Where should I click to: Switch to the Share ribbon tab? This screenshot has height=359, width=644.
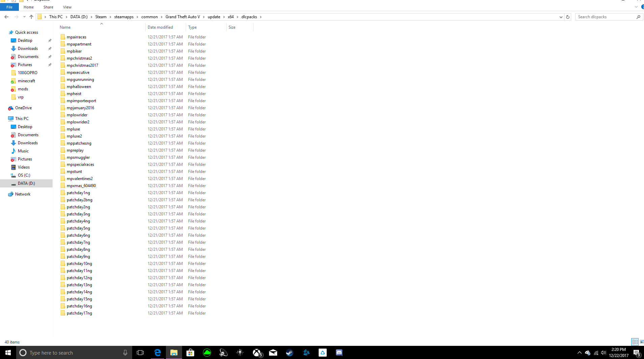(48, 7)
